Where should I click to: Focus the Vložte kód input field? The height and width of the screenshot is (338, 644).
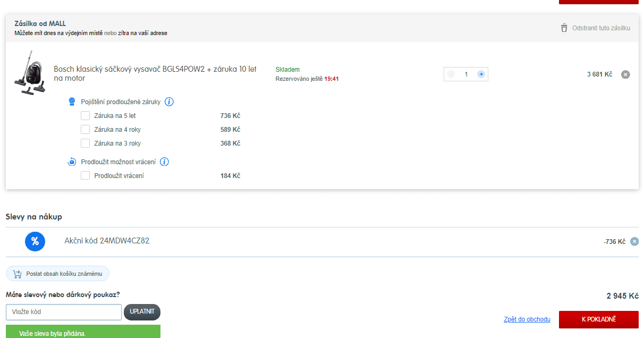[x=64, y=312]
